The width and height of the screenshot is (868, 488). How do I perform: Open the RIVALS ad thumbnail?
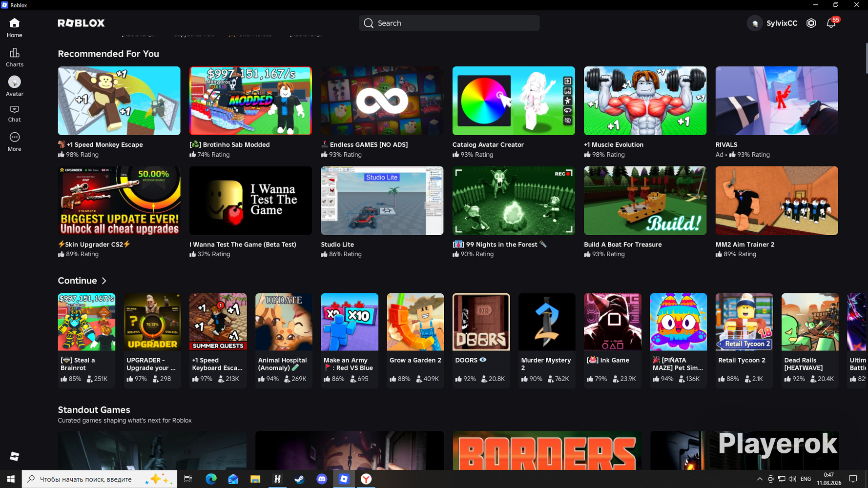pyautogui.click(x=777, y=101)
